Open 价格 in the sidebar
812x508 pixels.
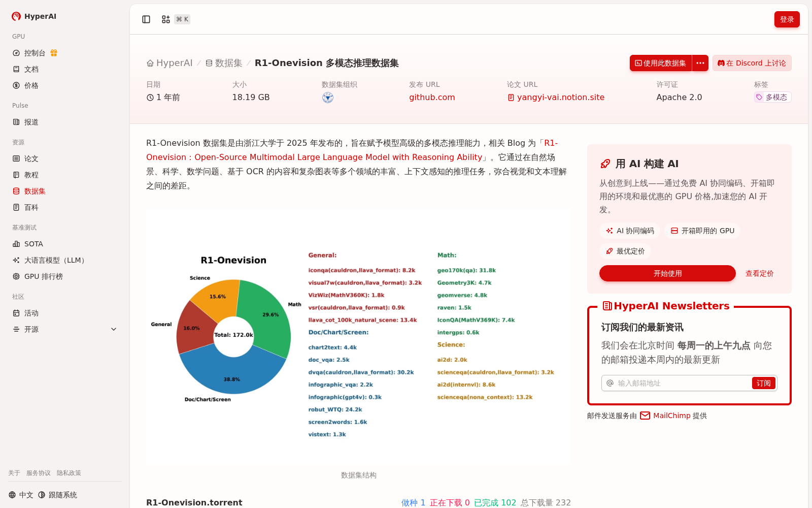coord(25,85)
